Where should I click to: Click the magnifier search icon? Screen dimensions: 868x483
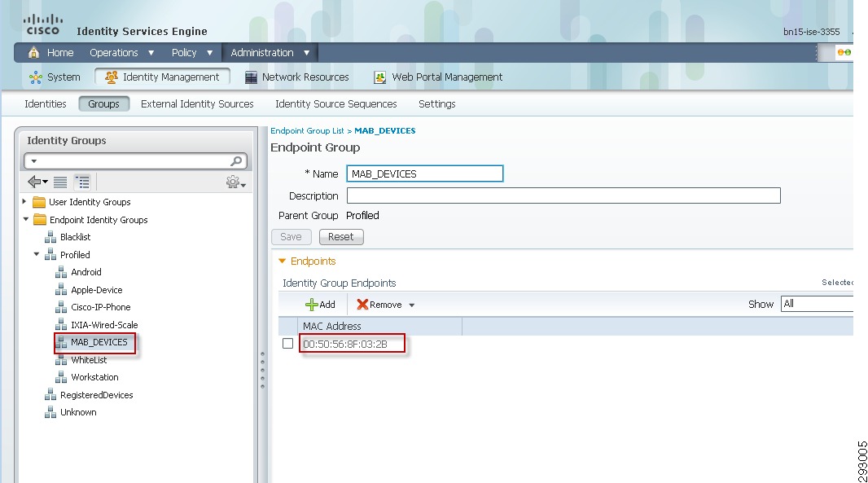236,161
